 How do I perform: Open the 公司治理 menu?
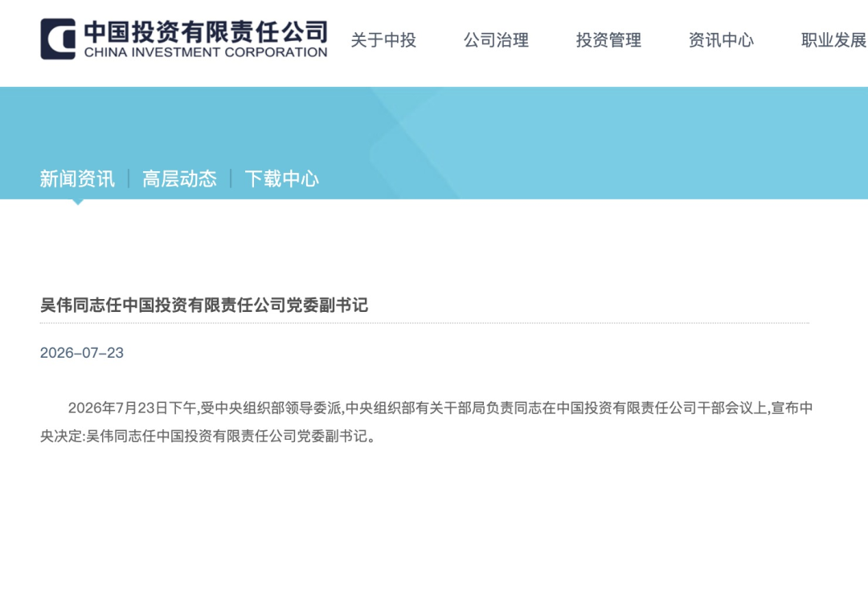(496, 40)
